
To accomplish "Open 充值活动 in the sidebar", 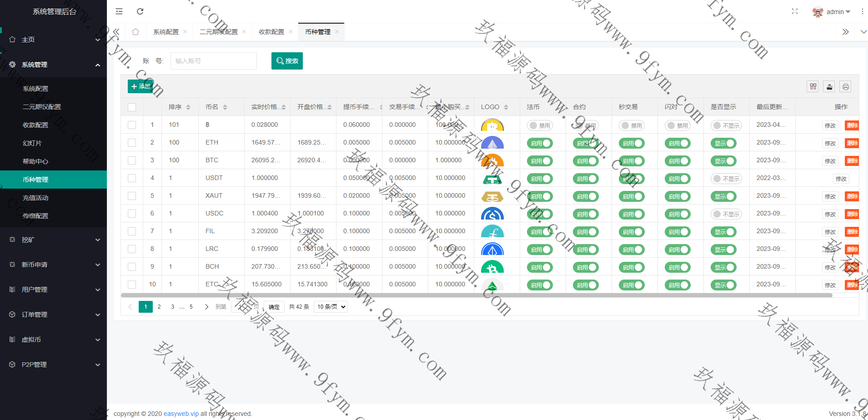I will 35,198.
